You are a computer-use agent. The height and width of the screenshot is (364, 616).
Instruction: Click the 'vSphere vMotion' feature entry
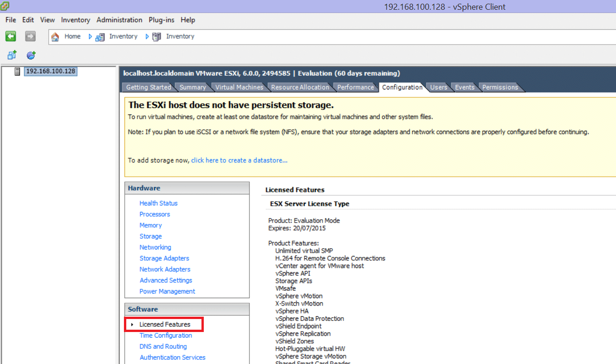click(x=299, y=296)
